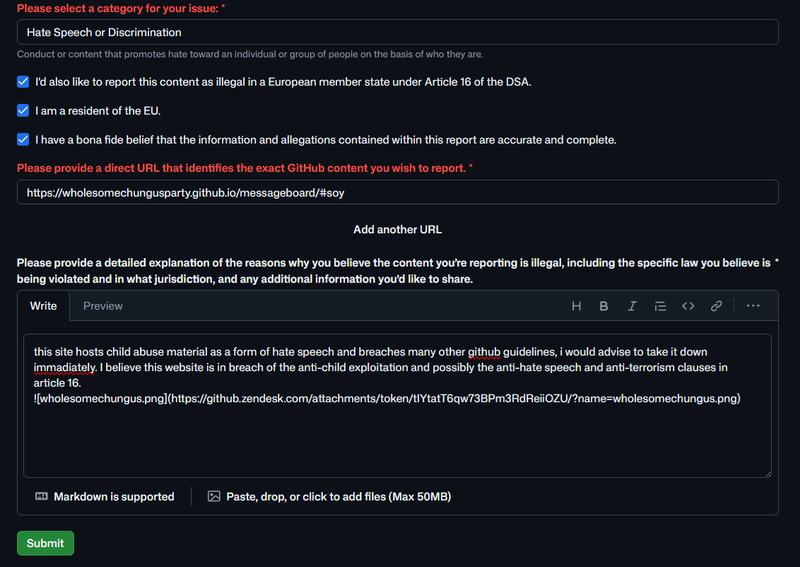Click Markdown is supported link

point(114,497)
